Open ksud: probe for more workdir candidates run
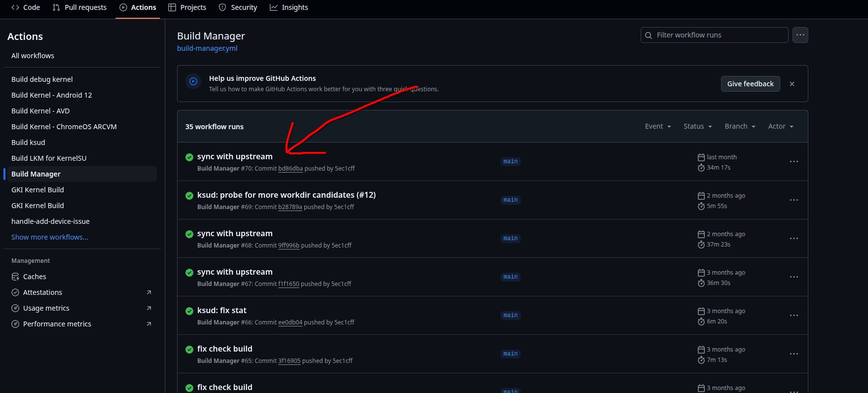This screenshot has height=393, width=868. (x=287, y=195)
